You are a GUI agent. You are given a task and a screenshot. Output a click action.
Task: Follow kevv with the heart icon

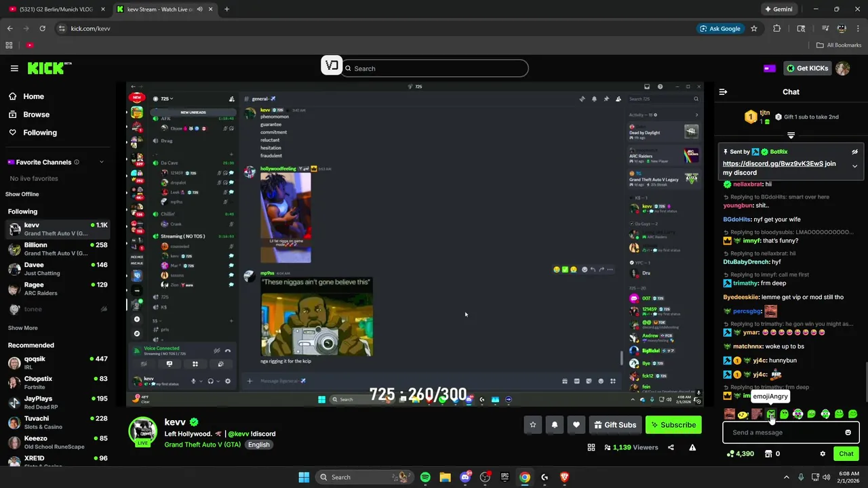click(576, 425)
